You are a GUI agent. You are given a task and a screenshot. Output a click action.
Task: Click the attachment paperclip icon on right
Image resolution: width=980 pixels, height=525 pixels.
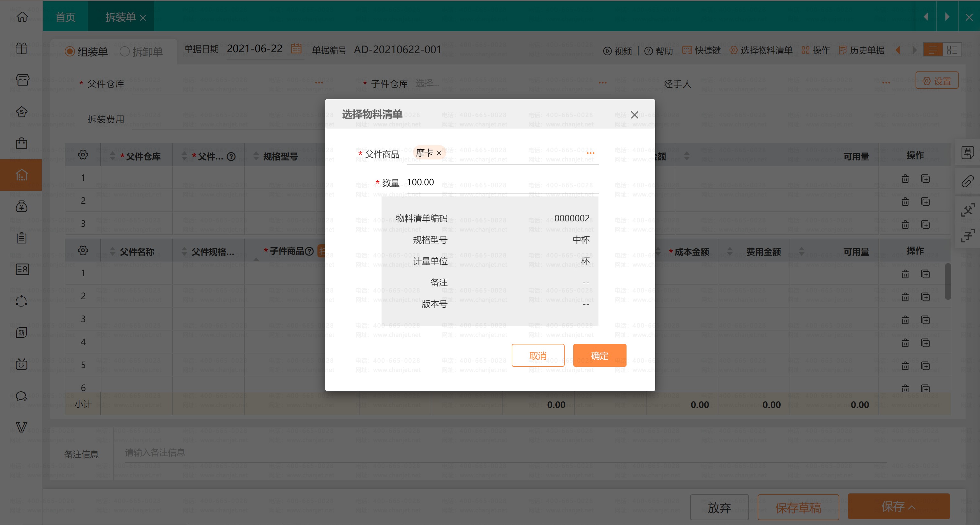tap(968, 181)
